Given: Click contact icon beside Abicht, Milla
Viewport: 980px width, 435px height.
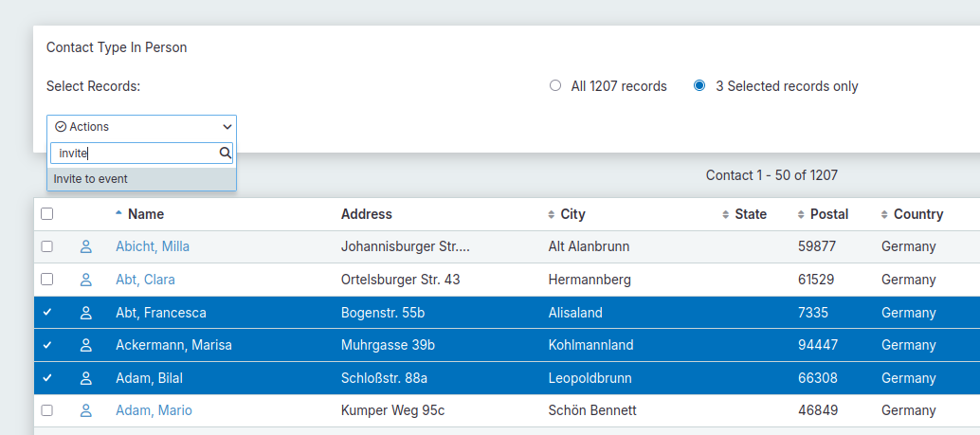Looking at the screenshot, I should tap(86, 246).
